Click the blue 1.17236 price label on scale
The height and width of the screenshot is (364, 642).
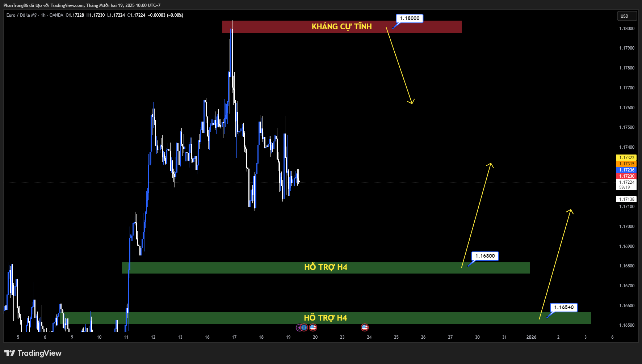tap(626, 170)
